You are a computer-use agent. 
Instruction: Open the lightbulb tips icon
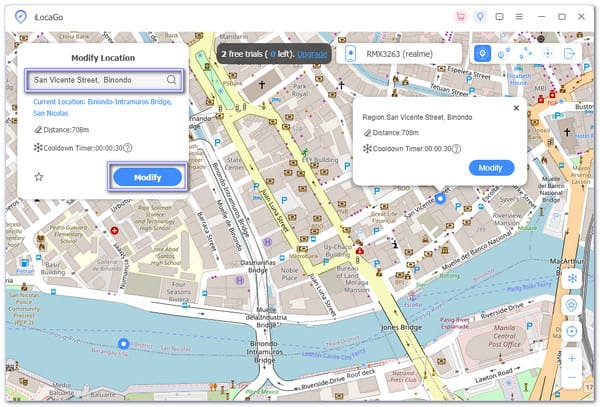pos(480,17)
